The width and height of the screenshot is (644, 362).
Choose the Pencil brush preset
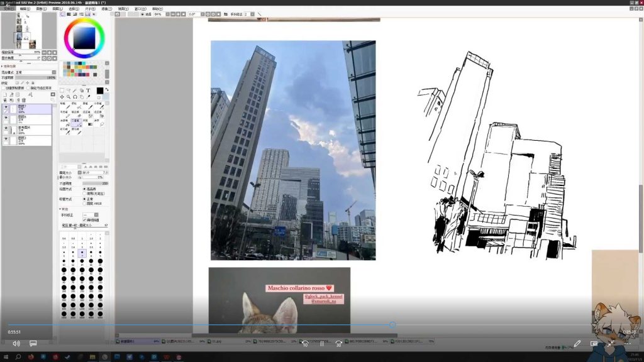click(x=65, y=106)
